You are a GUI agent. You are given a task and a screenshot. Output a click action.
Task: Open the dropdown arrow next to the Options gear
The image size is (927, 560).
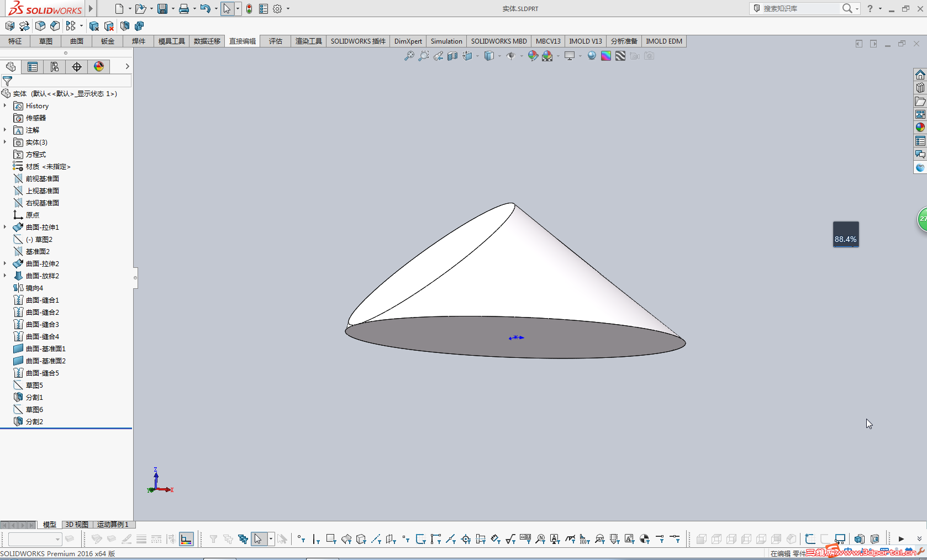(x=288, y=9)
